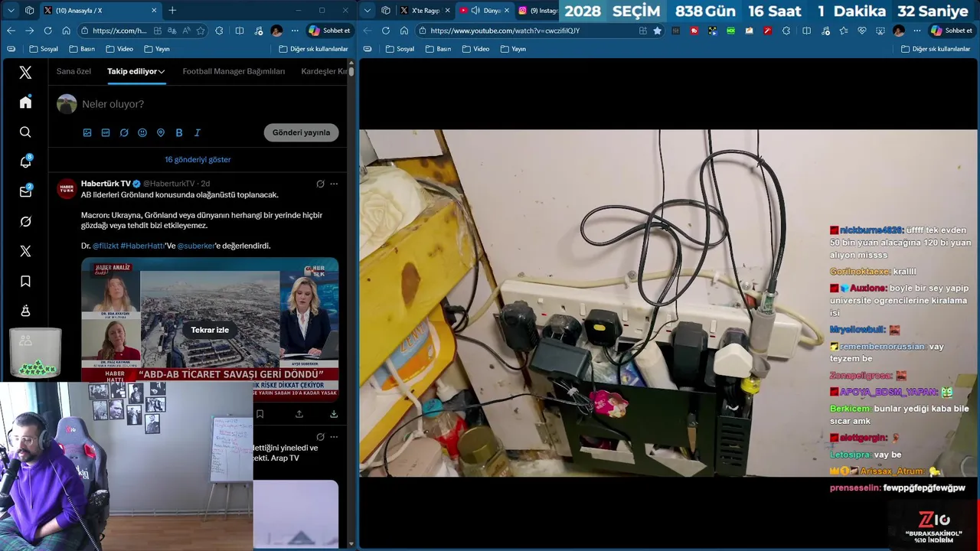Open X direct messages envelope icon
This screenshot has height=551, width=980.
coord(25,191)
